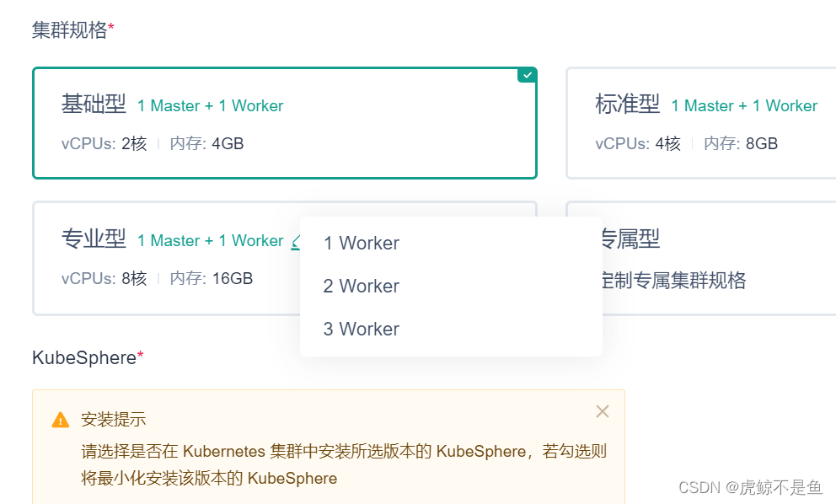Screen dimensions: 836x504
Task: Click the 标准型 '1 Master + 1 Worker' text
Action: click(744, 105)
